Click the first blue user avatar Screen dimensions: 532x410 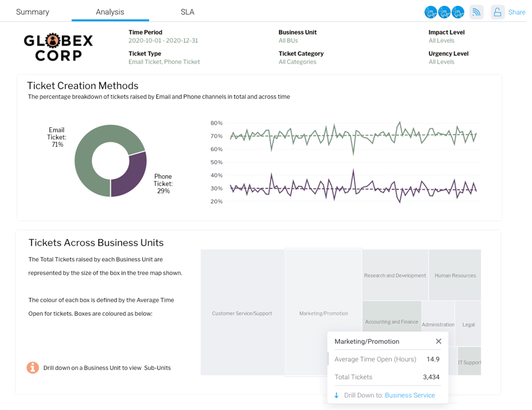(431, 12)
